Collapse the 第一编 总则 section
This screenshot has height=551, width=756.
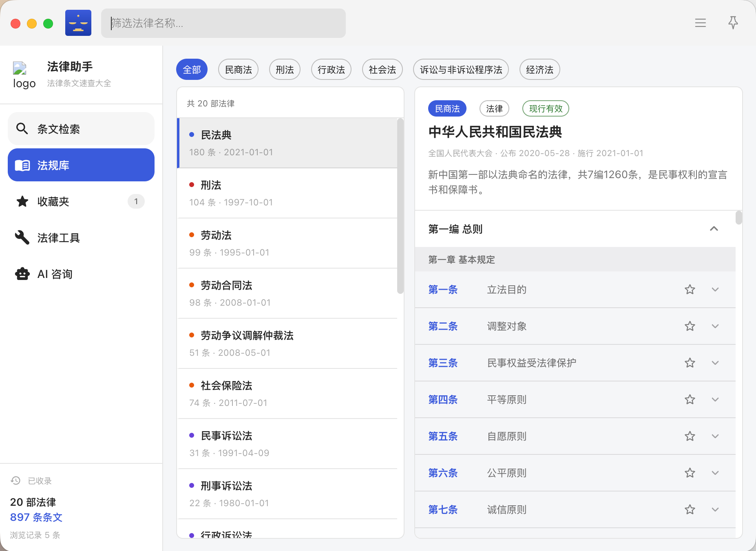(x=714, y=229)
